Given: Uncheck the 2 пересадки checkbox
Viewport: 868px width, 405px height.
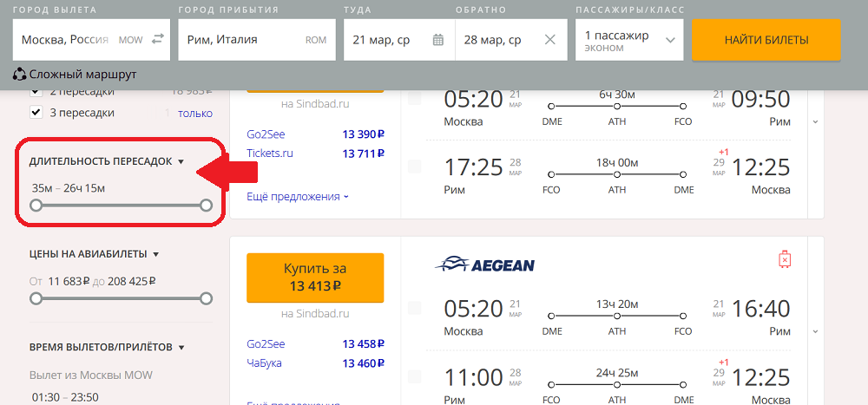Looking at the screenshot, I should pyautogui.click(x=36, y=92).
